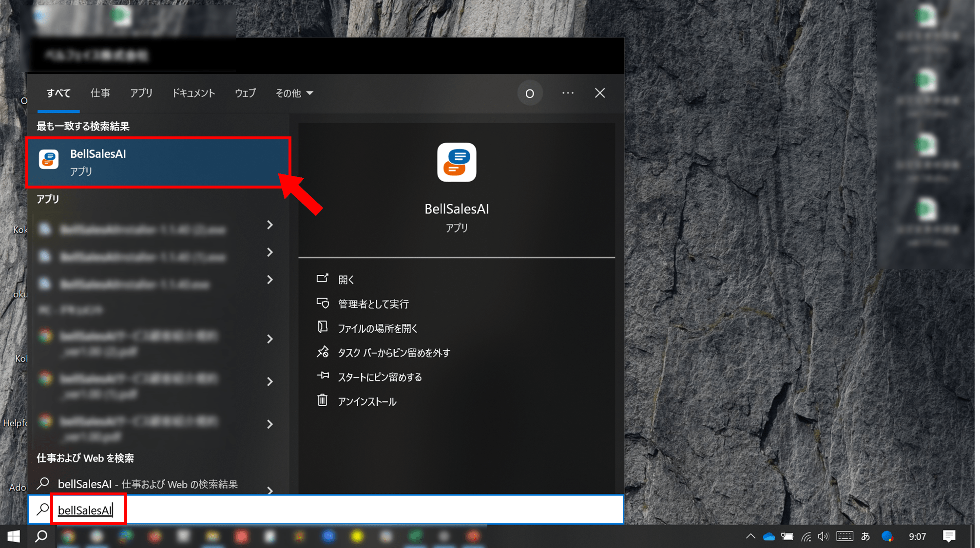Click the file location folder icon
Viewport: 980px width, 548px height.
[322, 327]
